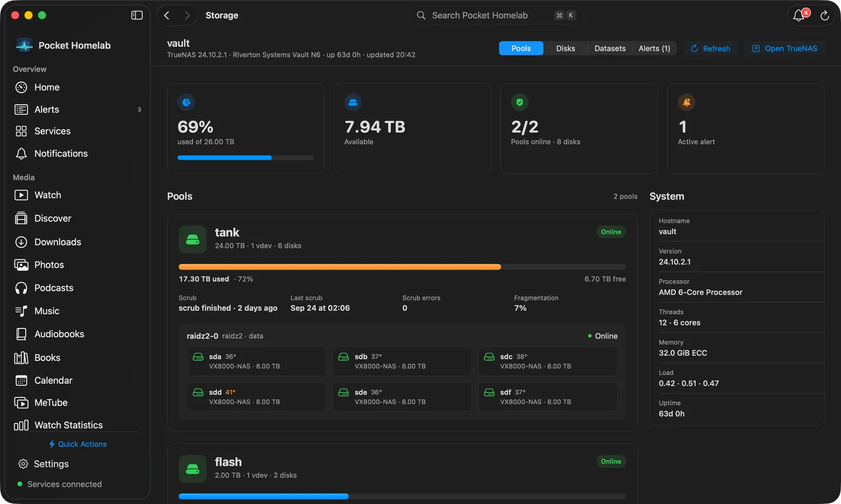Click the Active alert bell icon card
This screenshot has height=504, width=841.
[x=686, y=102]
